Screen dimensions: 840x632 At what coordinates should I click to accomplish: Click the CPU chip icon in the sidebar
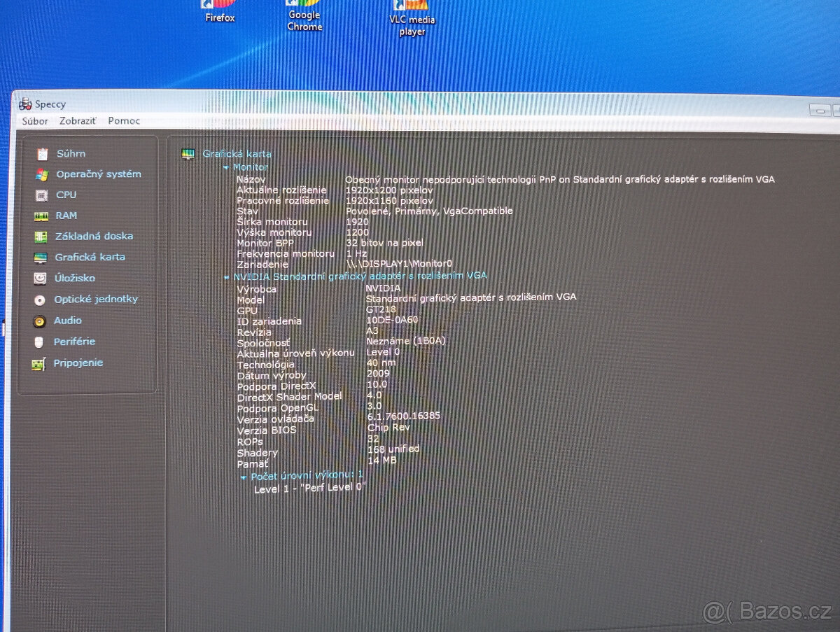click(x=42, y=195)
